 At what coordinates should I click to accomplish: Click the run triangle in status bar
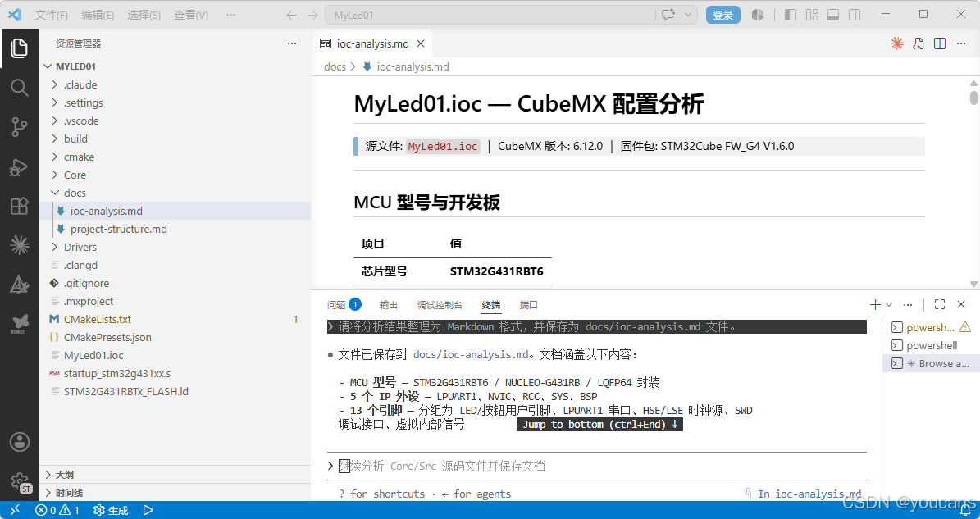click(x=148, y=510)
